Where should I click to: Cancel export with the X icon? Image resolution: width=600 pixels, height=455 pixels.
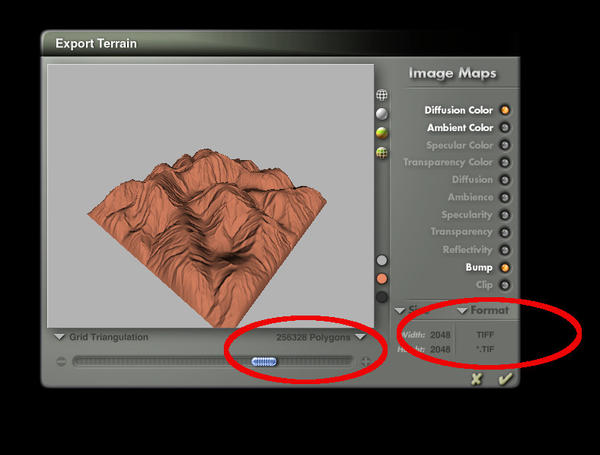tap(476, 379)
